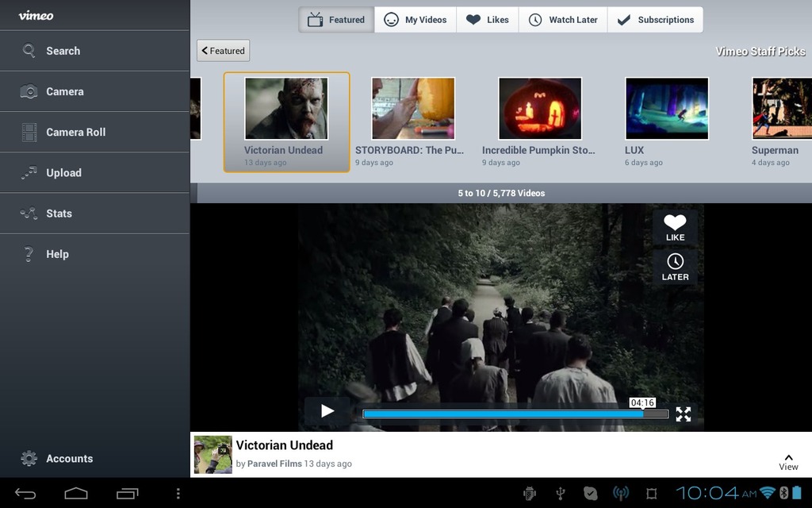This screenshot has width=812, height=508.
Task: Click the '5 to 10 / 5,778 Videos' counter
Action: click(x=501, y=193)
